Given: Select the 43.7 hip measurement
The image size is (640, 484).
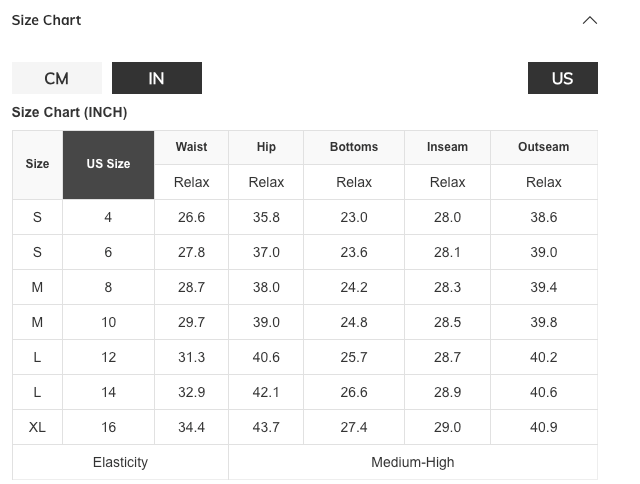Looking at the screenshot, I should tap(266, 427).
